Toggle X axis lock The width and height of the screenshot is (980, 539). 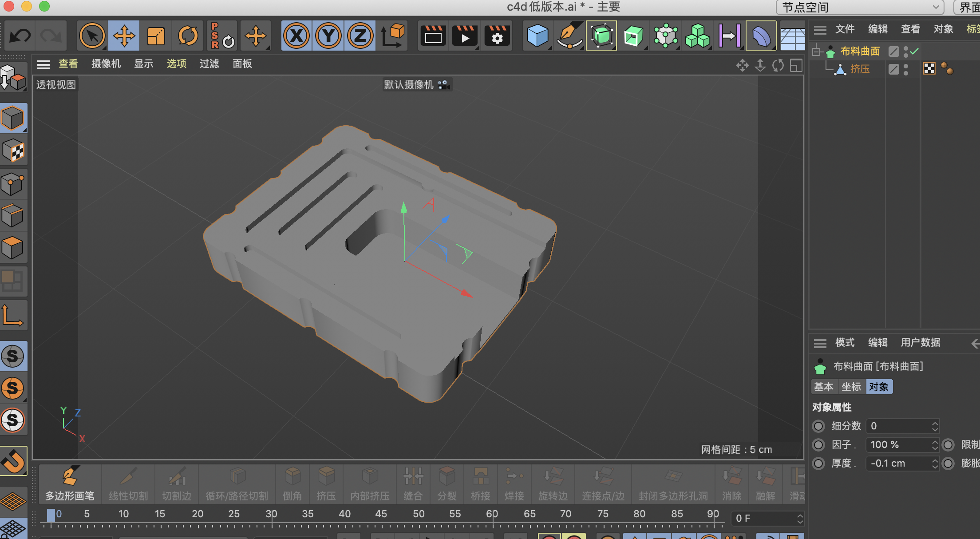tap(296, 36)
